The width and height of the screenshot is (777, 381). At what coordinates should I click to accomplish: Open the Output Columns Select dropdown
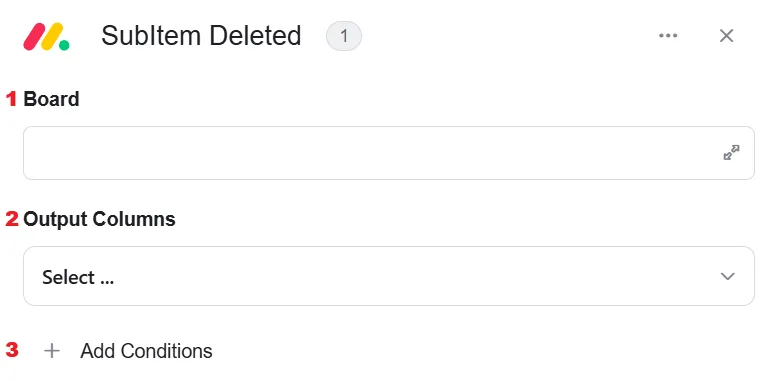click(x=389, y=276)
